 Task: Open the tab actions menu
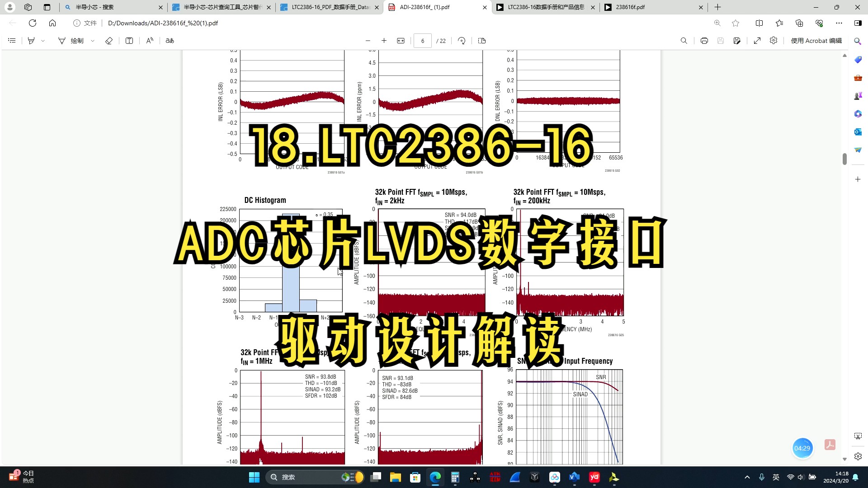point(47,7)
